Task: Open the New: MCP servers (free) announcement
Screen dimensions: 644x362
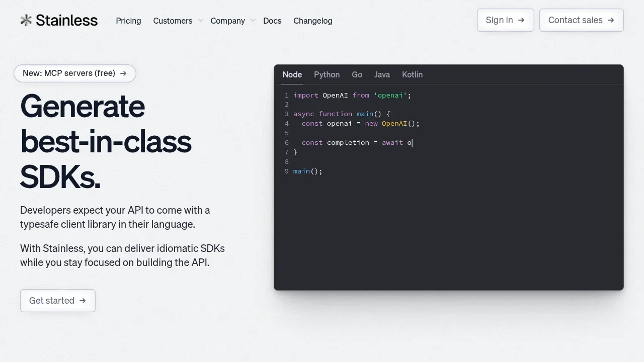Action: point(75,73)
